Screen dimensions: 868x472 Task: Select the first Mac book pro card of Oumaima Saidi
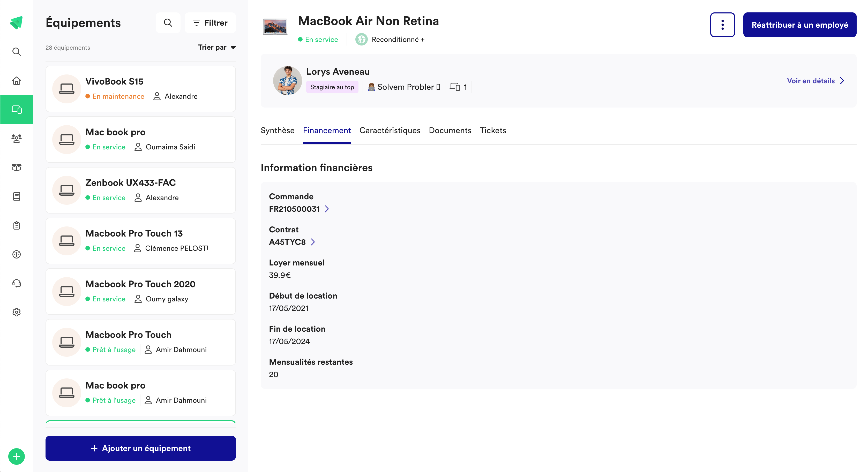[140, 140]
